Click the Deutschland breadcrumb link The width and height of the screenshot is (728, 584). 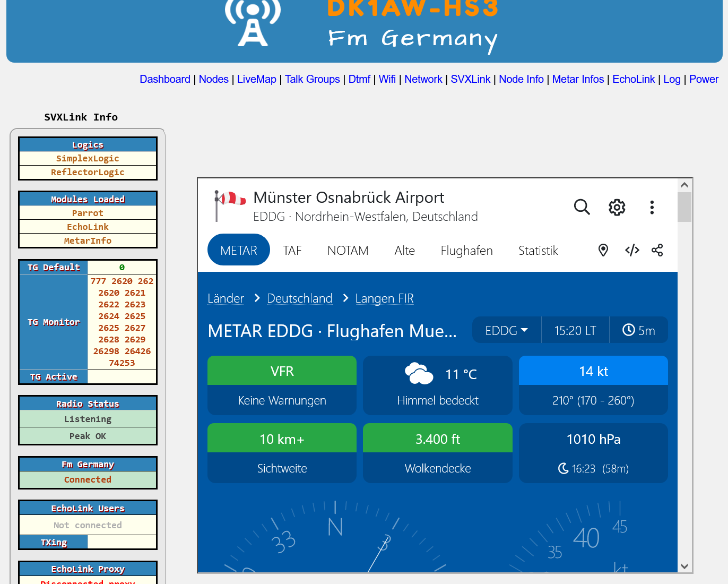299,298
